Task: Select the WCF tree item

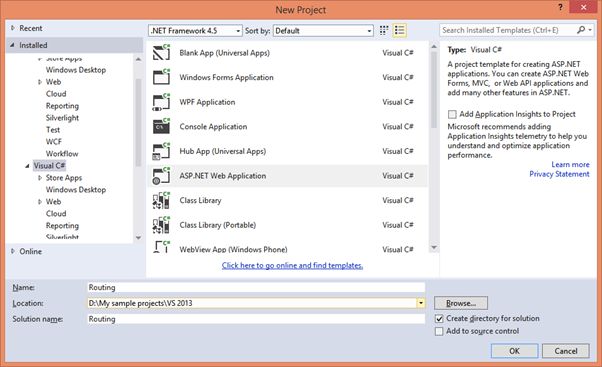Action: (53, 142)
